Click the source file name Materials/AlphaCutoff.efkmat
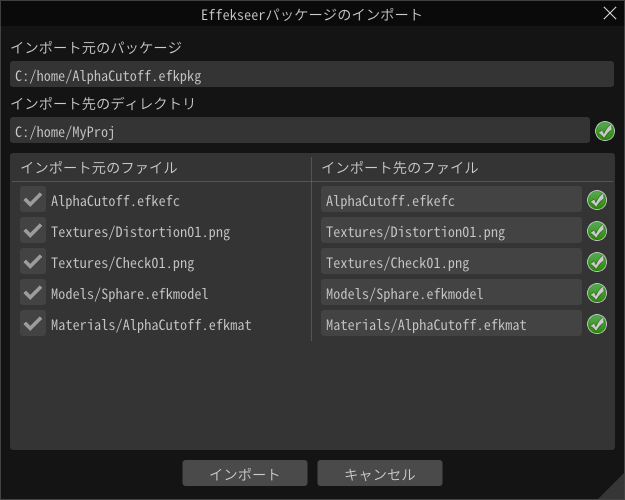The image size is (625, 500). click(x=151, y=325)
